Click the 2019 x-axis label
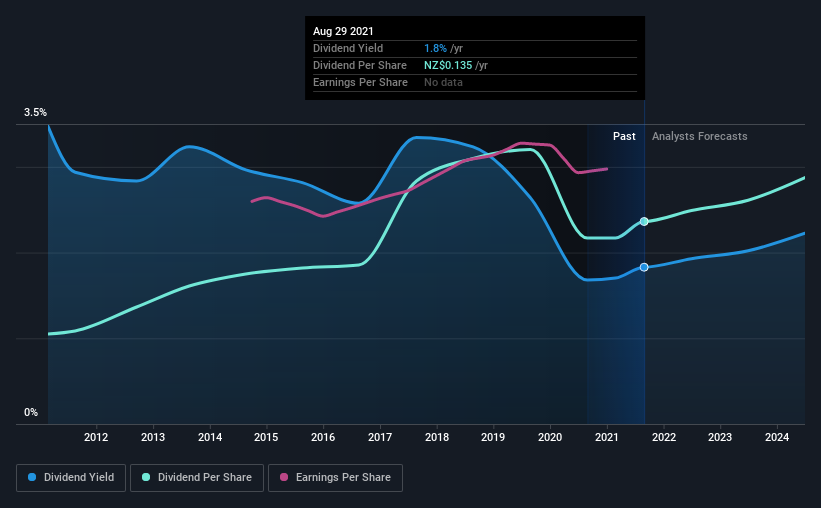The image size is (821, 508). coord(493,437)
